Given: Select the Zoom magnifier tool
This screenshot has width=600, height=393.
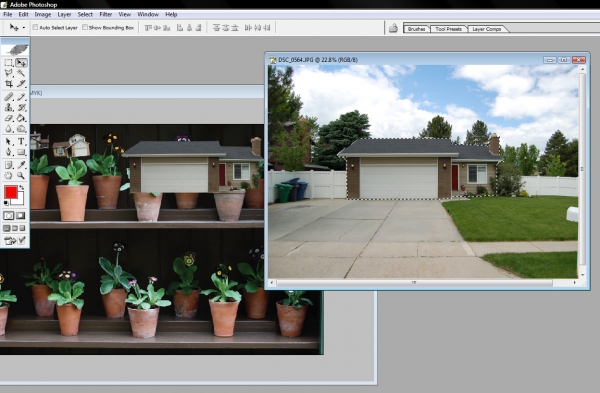Looking at the screenshot, I should [21, 175].
